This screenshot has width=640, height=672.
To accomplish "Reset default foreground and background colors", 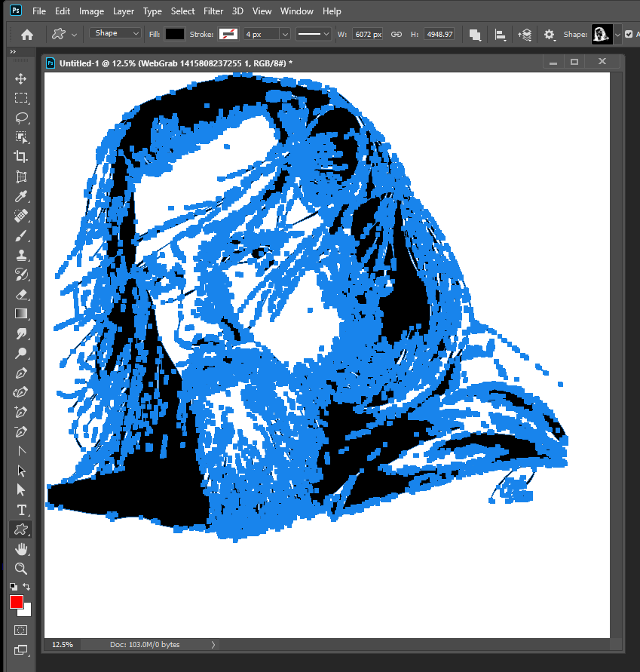I will (x=14, y=587).
